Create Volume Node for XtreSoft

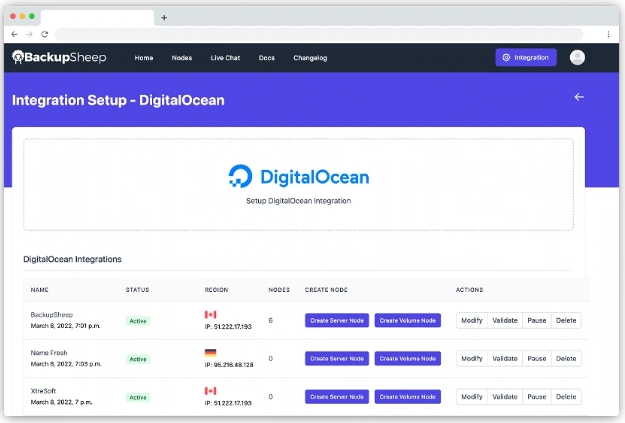[407, 397]
